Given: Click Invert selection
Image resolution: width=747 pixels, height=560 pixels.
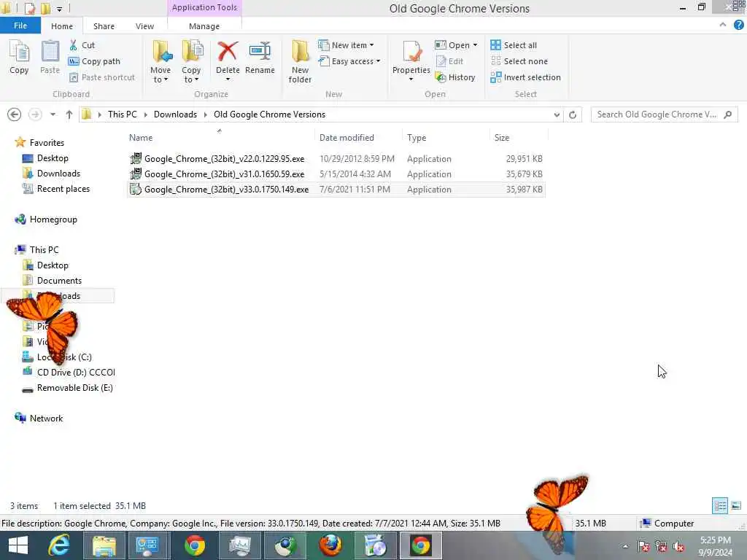Looking at the screenshot, I should click(525, 77).
